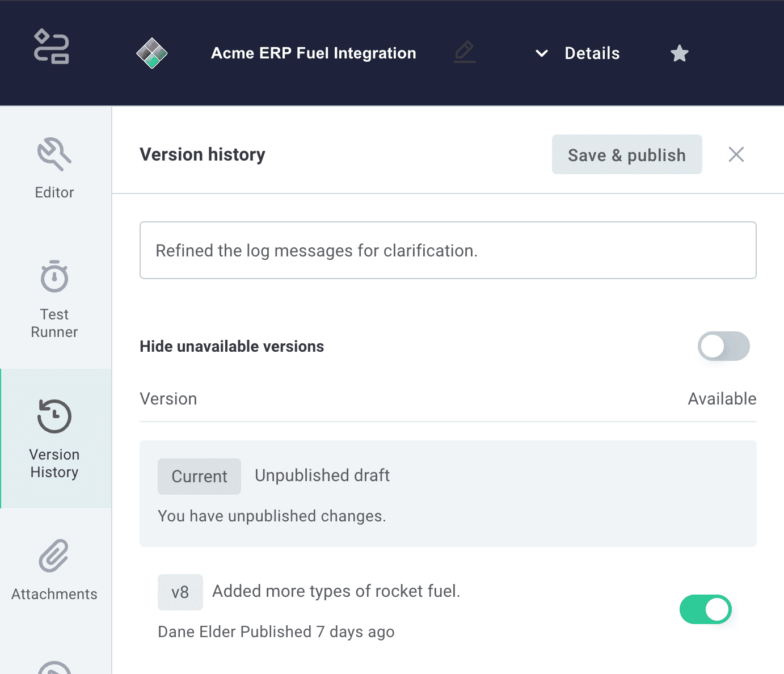Click the Save & publish button
Screen dimensions: 784x674
coord(627,154)
